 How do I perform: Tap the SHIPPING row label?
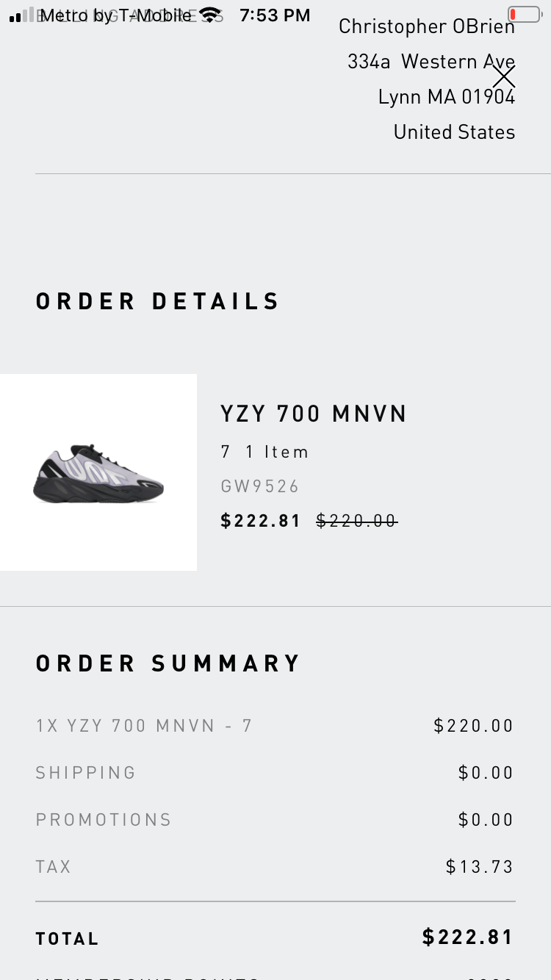(x=86, y=773)
